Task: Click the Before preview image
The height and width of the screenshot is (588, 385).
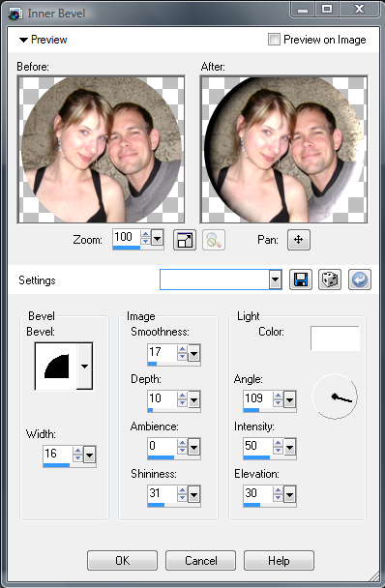Action: 101,150
